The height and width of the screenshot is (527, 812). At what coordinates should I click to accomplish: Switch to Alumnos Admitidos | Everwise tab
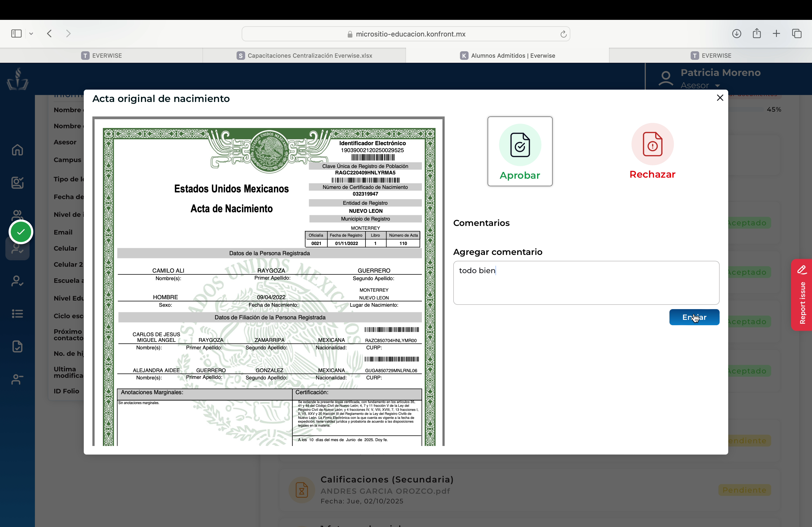pos(507,56)
